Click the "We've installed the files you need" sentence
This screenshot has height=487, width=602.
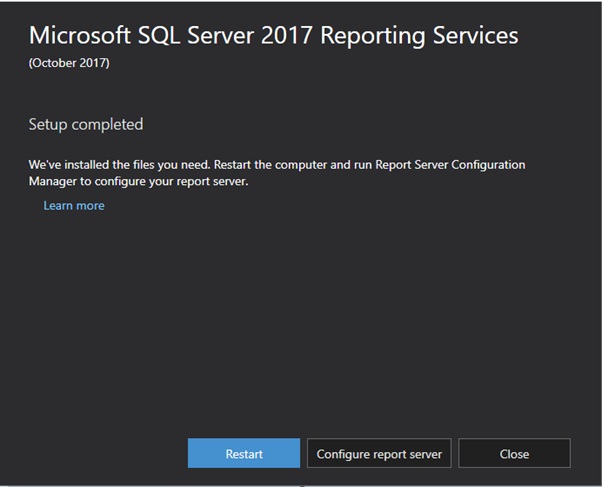119,165
